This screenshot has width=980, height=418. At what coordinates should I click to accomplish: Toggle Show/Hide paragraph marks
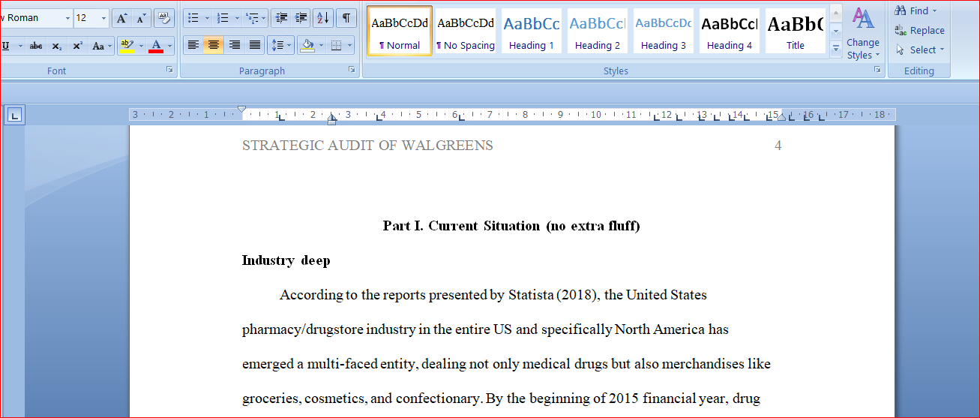point(346,18)
